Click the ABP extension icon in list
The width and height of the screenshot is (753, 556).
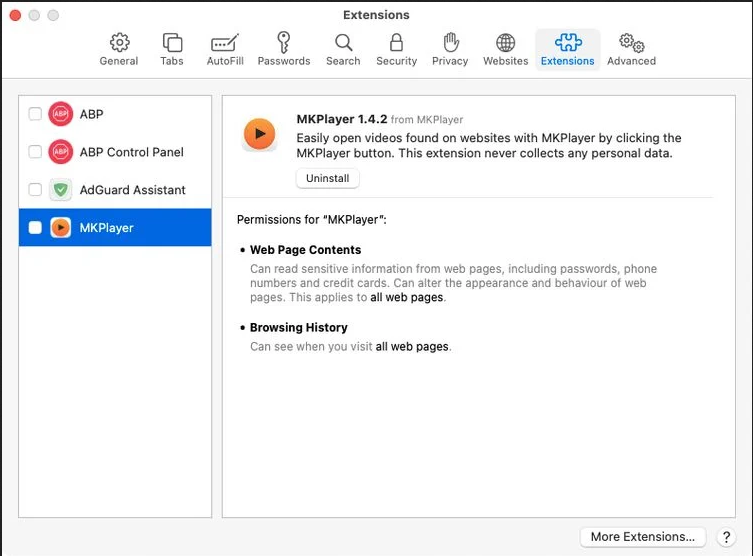(x=61, y=114)
